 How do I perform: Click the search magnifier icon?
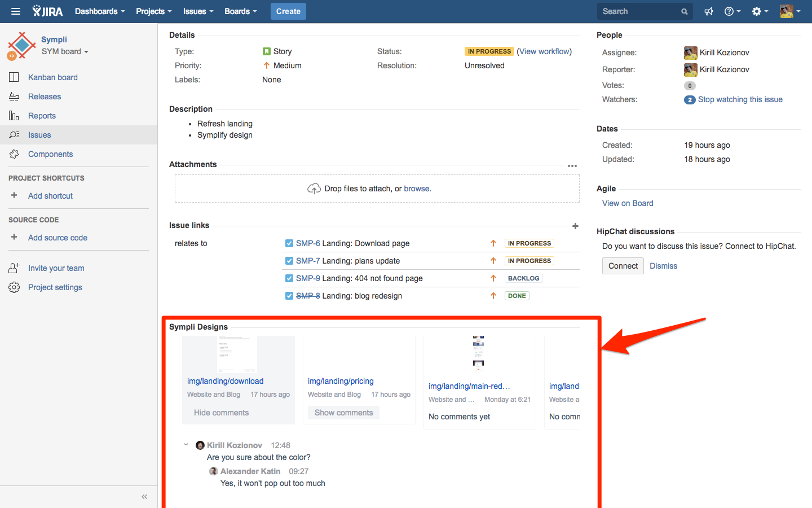pyautogui.click(x=685, y=11)
